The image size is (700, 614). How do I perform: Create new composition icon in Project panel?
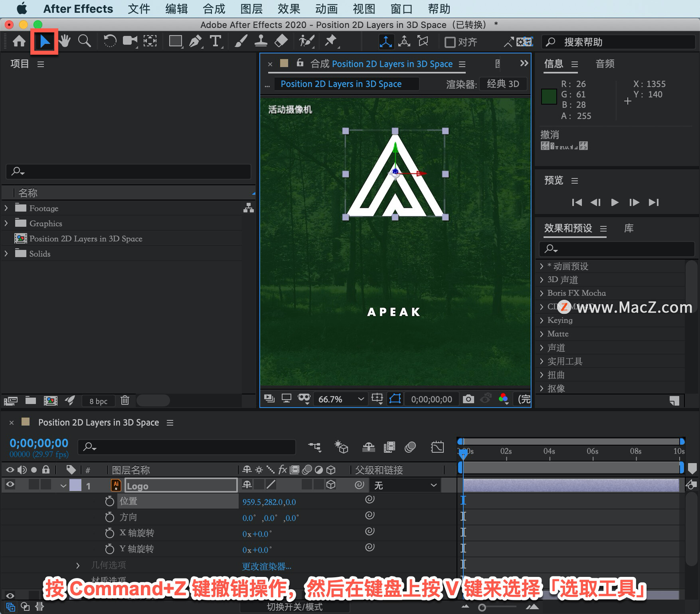50,400
